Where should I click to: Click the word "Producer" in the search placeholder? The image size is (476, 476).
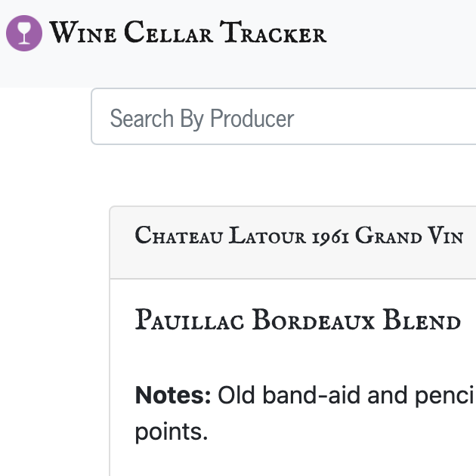coord(252,119)
